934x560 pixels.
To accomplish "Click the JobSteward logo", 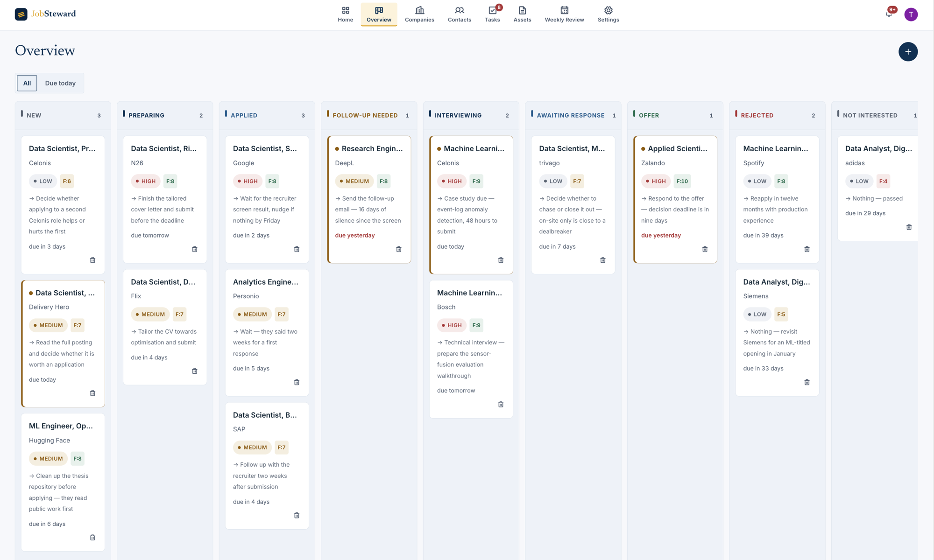I will pos(45,14).
